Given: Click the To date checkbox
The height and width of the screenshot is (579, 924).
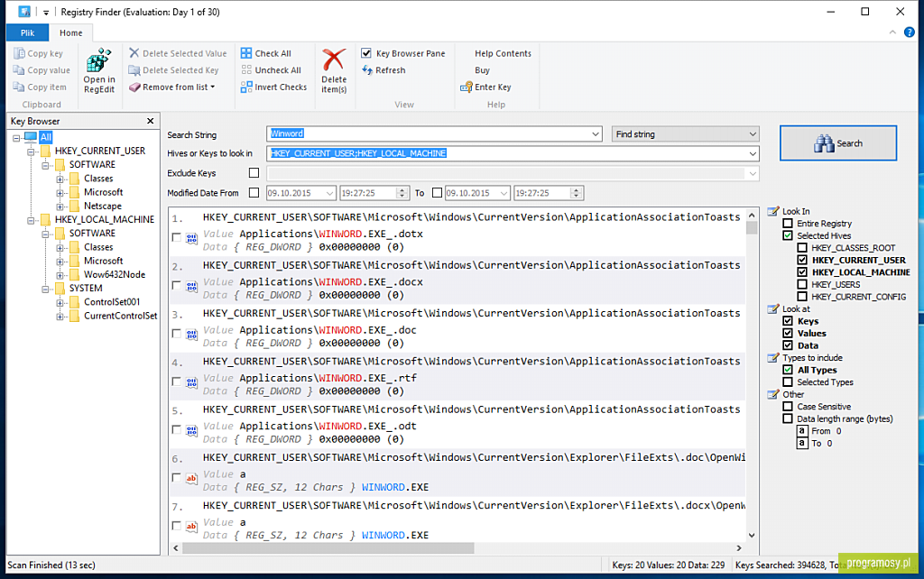Looking at the screenshot, I should click(437, 192).
